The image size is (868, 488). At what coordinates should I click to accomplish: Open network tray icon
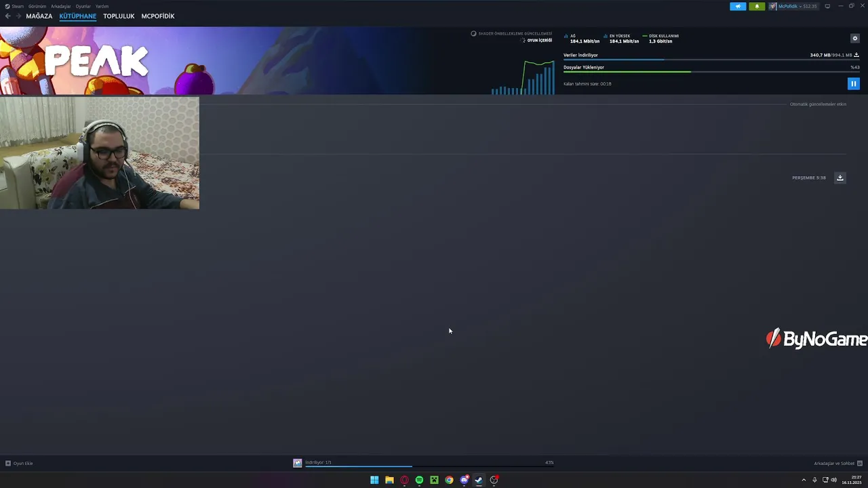point(825,480)
